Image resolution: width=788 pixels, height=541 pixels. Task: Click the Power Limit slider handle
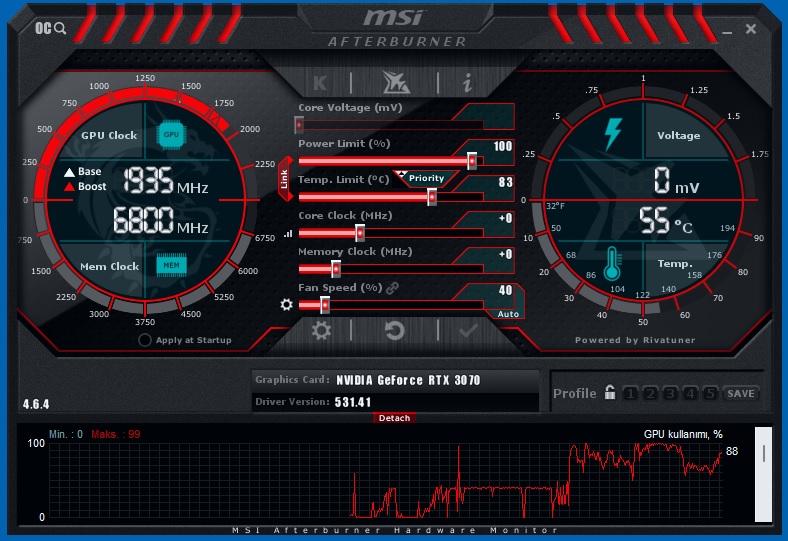(472, 161)
